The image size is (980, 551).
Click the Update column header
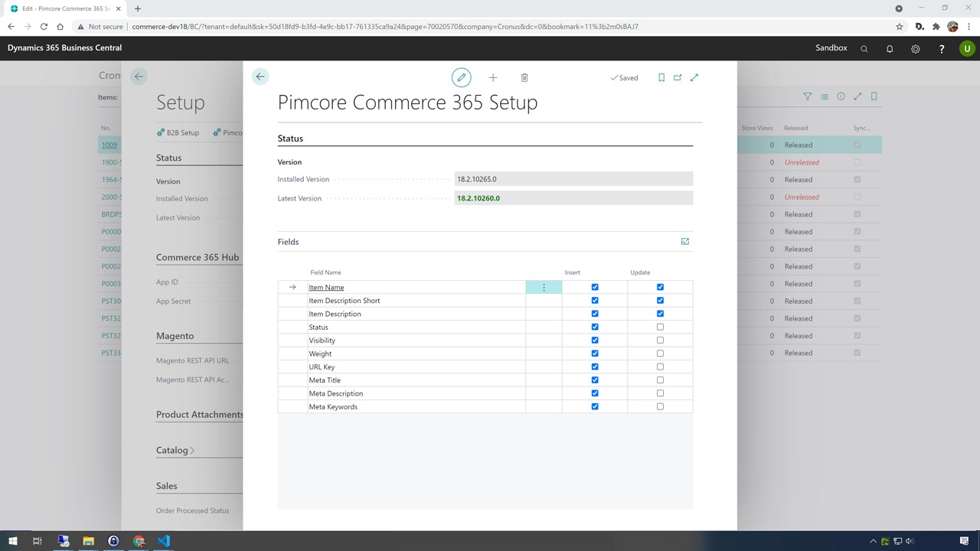click(640, 272)
